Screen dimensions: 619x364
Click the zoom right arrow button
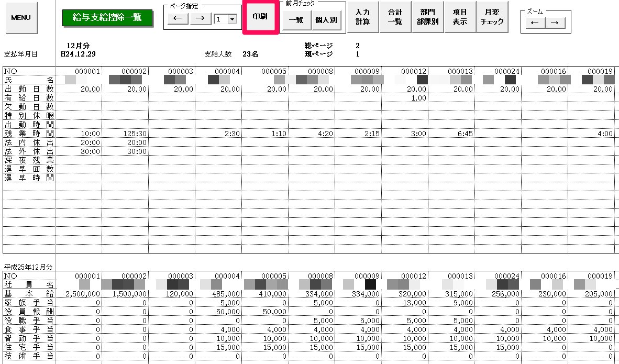555,23
